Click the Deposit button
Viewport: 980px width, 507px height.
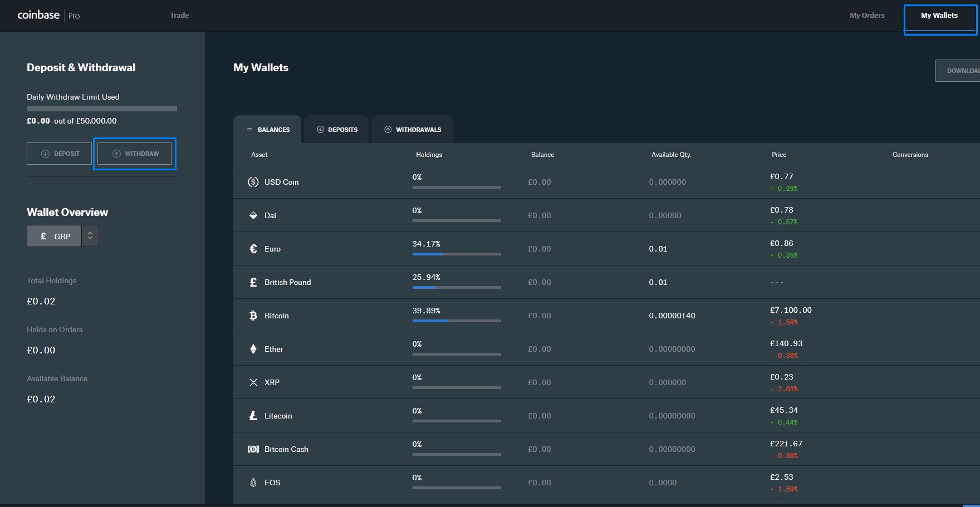tap(59, 154)
